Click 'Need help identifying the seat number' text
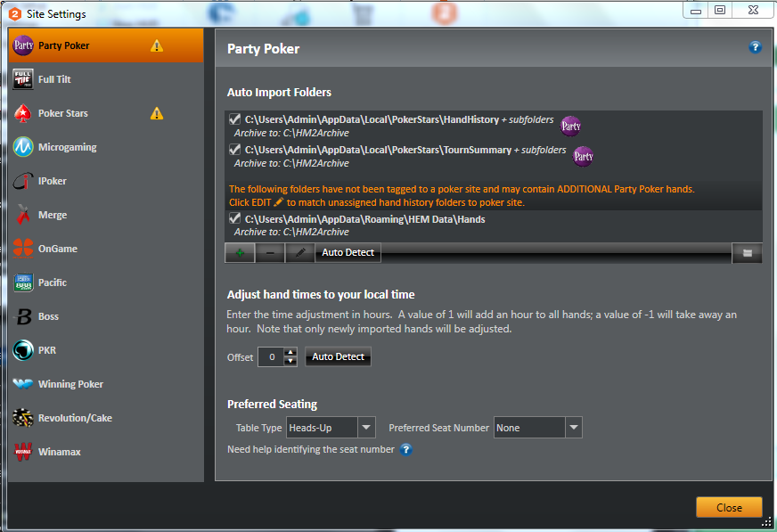Image resolution: width=777 pixels, height=532 pixels. [311, 449]
